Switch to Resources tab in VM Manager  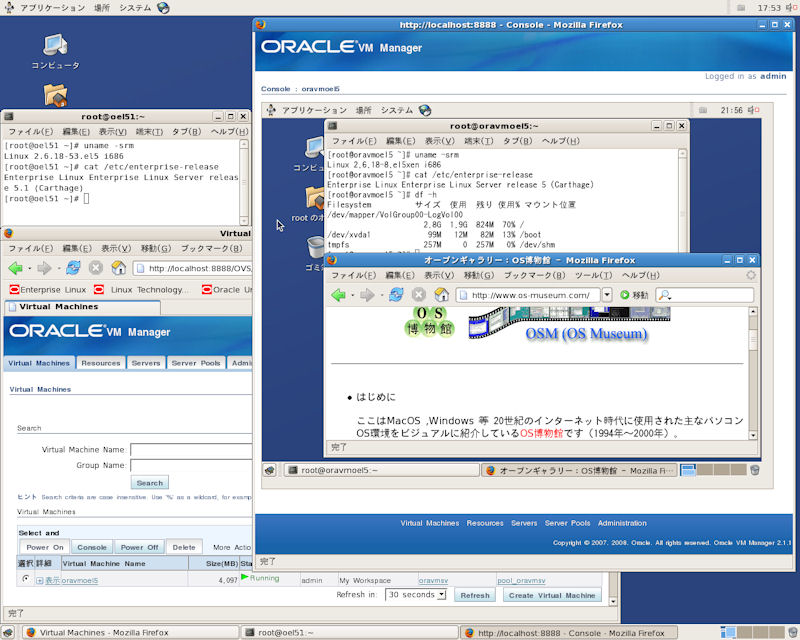tap(101, 363)
